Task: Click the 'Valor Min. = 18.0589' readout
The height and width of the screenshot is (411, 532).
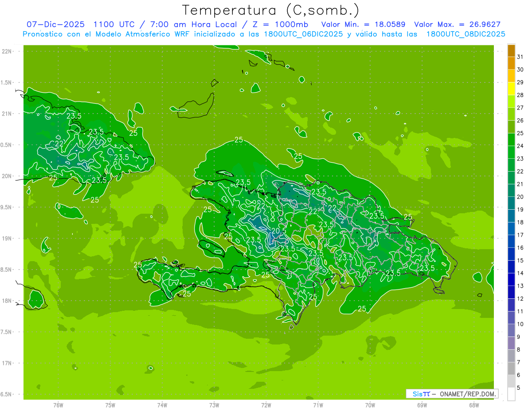Action: [363, 24]
